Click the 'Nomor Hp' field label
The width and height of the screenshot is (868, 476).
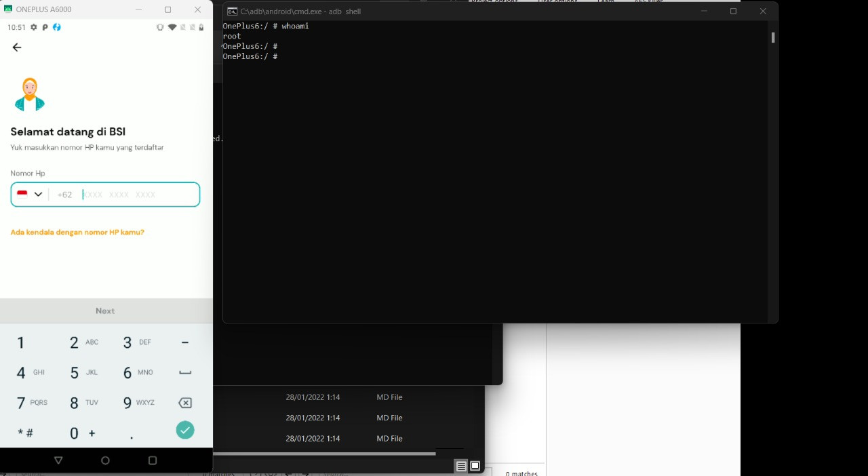pos(28,174)
